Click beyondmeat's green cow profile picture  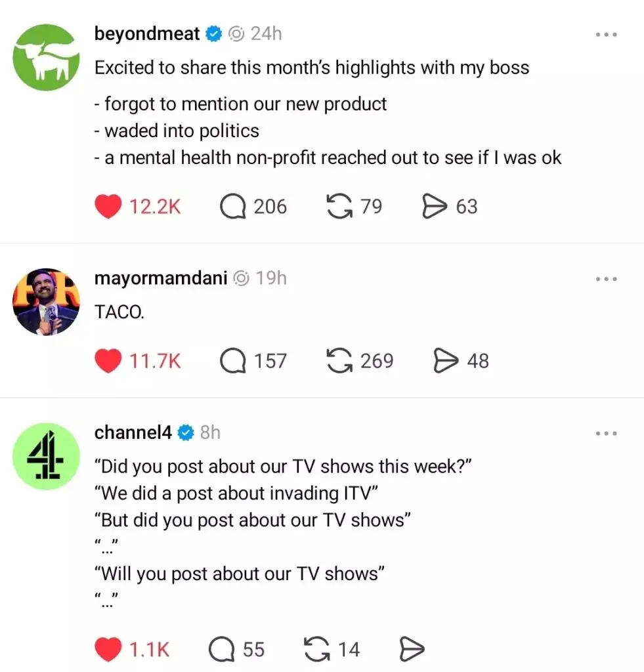click(x=46, y=57)
